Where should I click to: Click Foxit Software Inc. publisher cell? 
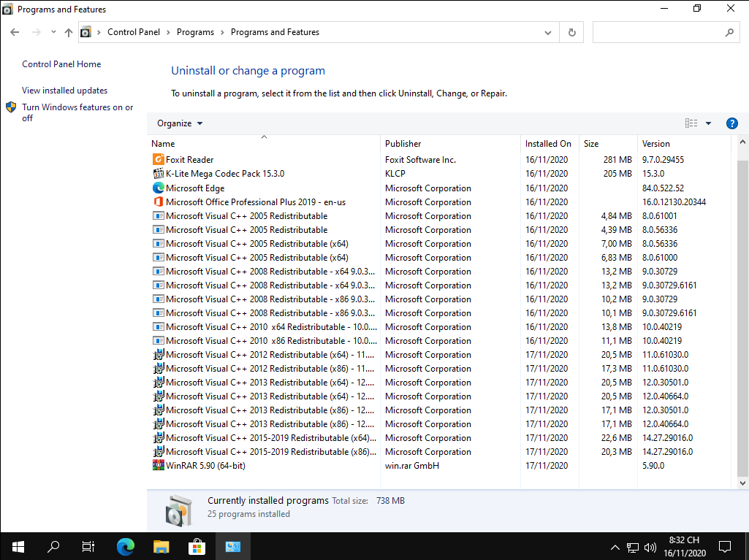pos(420,159)
